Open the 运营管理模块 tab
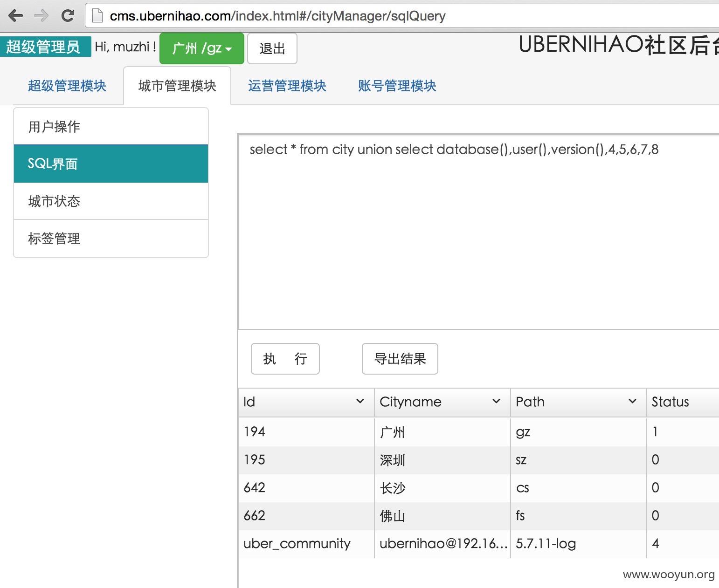 coord(287,86)
